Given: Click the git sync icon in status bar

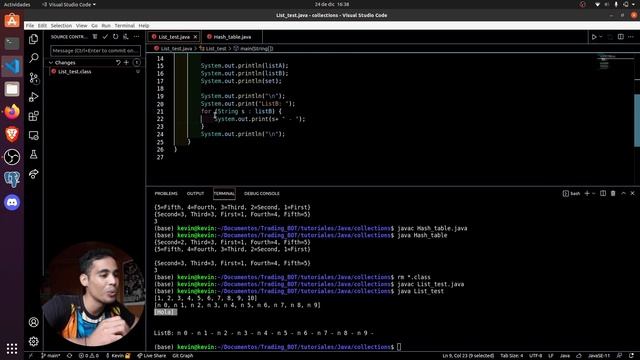Looking at the screenshot, I should (69, 356).
